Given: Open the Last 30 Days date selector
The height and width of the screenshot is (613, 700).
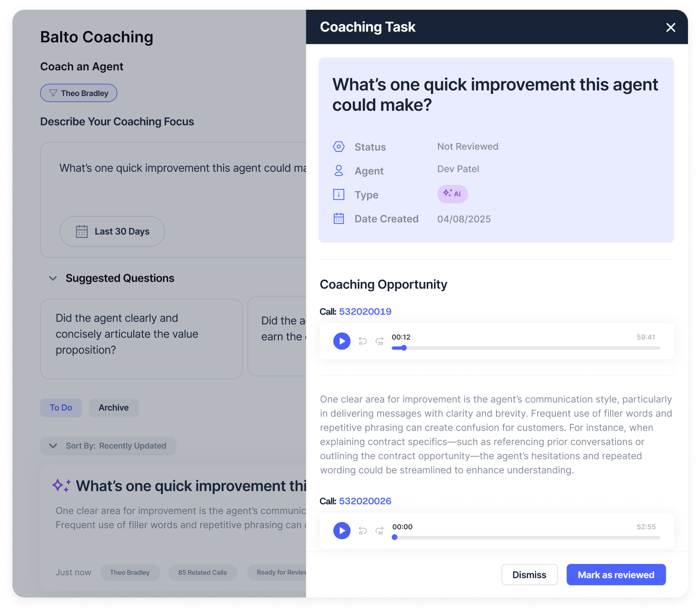Looking at the screenshot, I should coord(112,231).
